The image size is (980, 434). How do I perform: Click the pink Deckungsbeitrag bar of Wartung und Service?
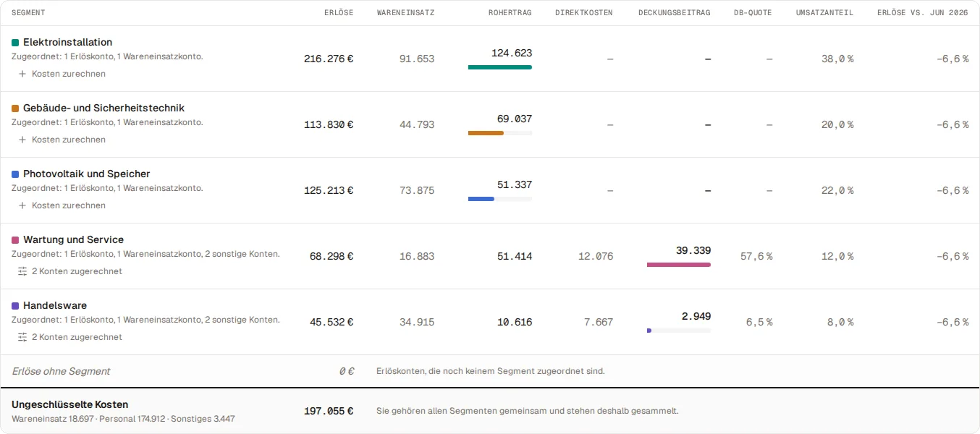[679, 265]
